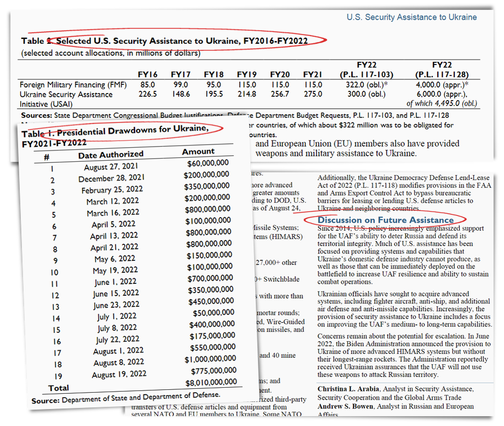This screenshot has height=426, width=504.
Task: Click the 'Amount' column header
Action: [x=198, y=151]
